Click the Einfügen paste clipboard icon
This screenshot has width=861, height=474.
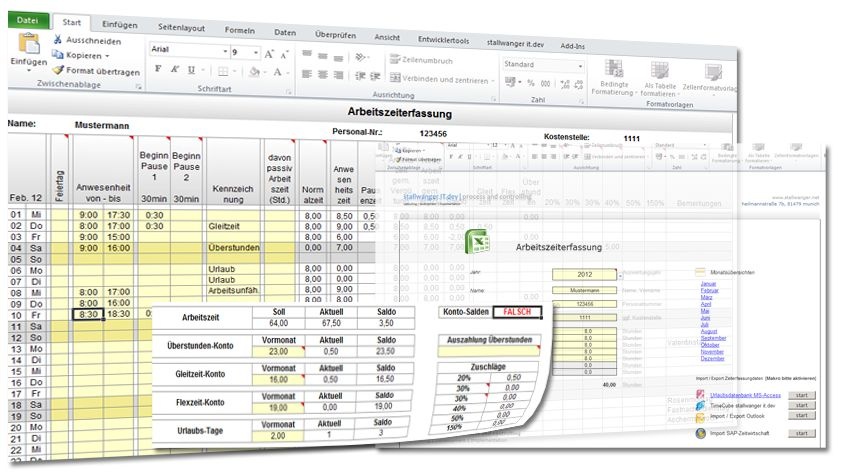[x=29, y=43]
